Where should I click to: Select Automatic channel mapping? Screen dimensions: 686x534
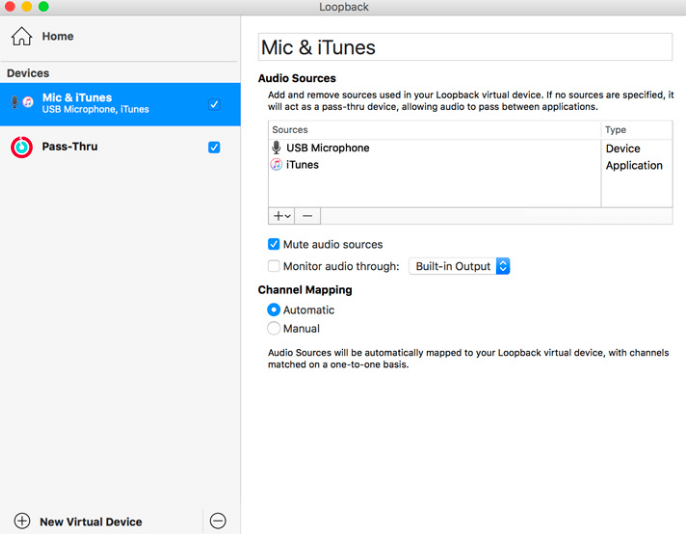(x=274, y=310)
